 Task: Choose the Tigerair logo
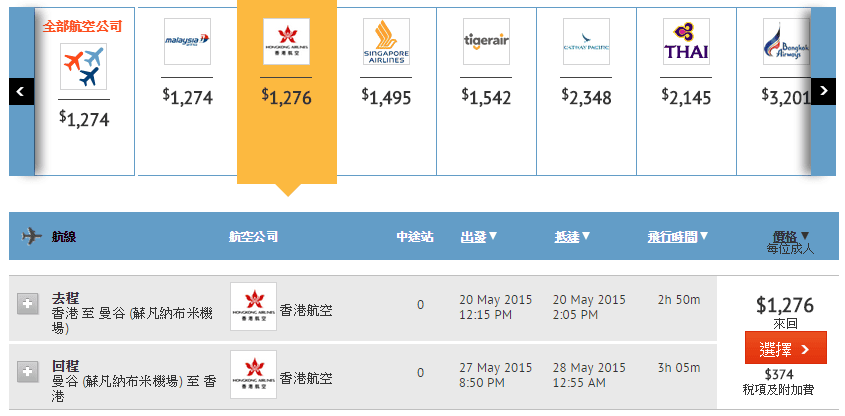(486, 42)
